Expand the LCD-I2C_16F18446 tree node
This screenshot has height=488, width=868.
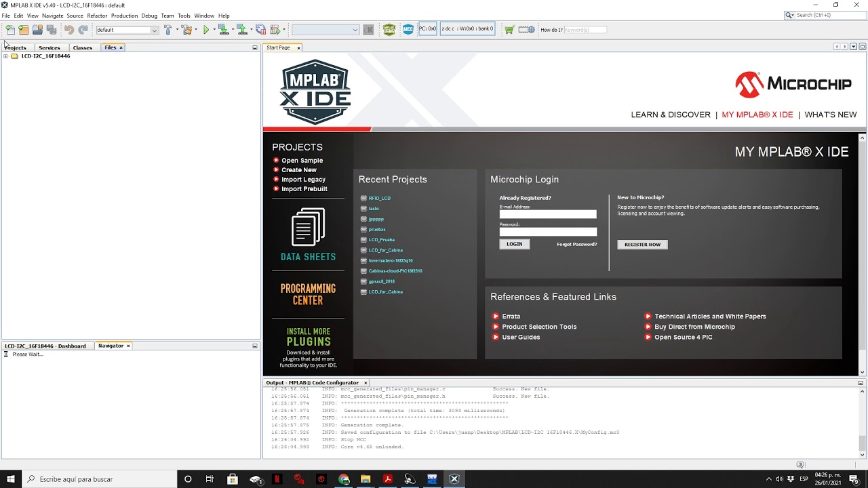pos(5,56)
